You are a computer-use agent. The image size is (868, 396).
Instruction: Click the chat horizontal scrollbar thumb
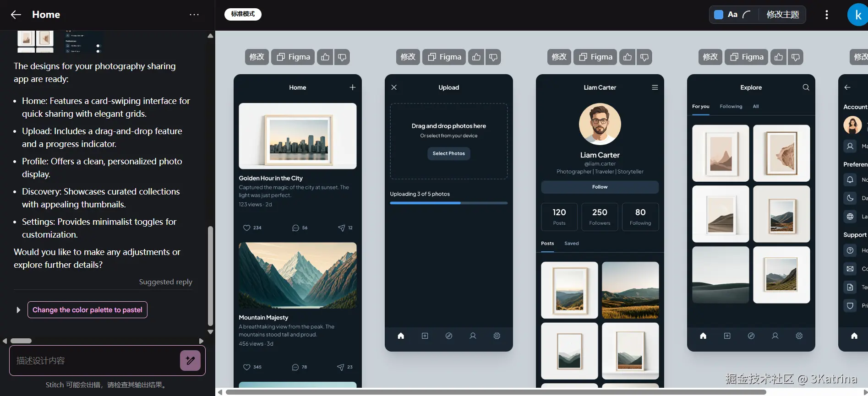(21, 341)
